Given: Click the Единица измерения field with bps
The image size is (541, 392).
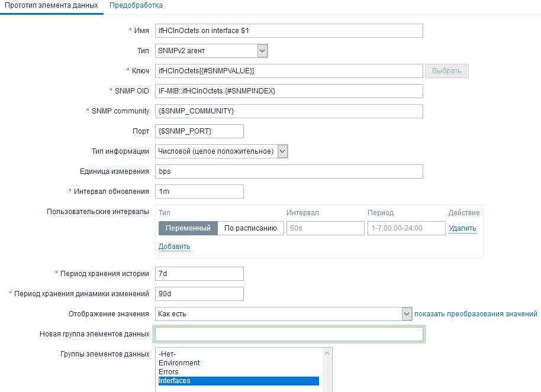Looking at the screenshot, I should (289, 171).
